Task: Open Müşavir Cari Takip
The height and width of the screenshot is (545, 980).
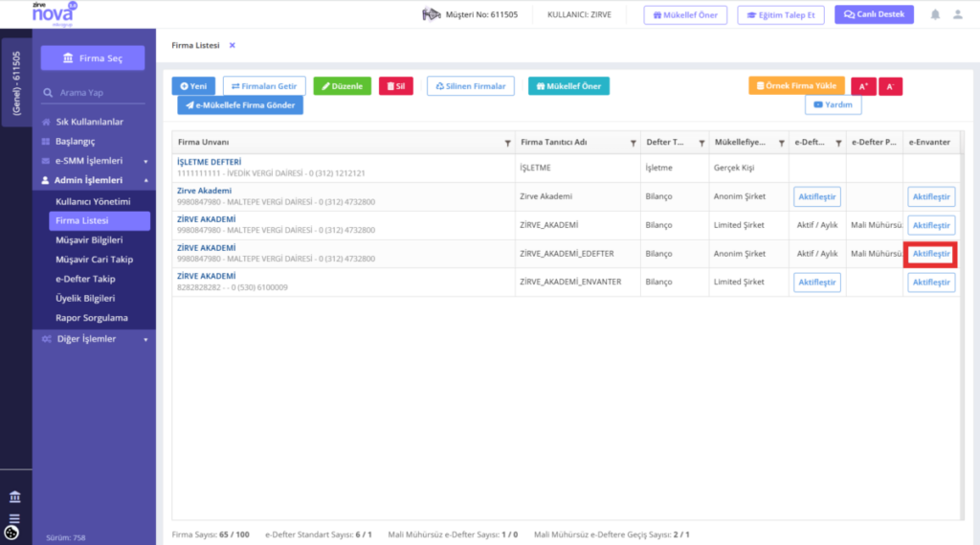Action: click(x=95, y=260)
